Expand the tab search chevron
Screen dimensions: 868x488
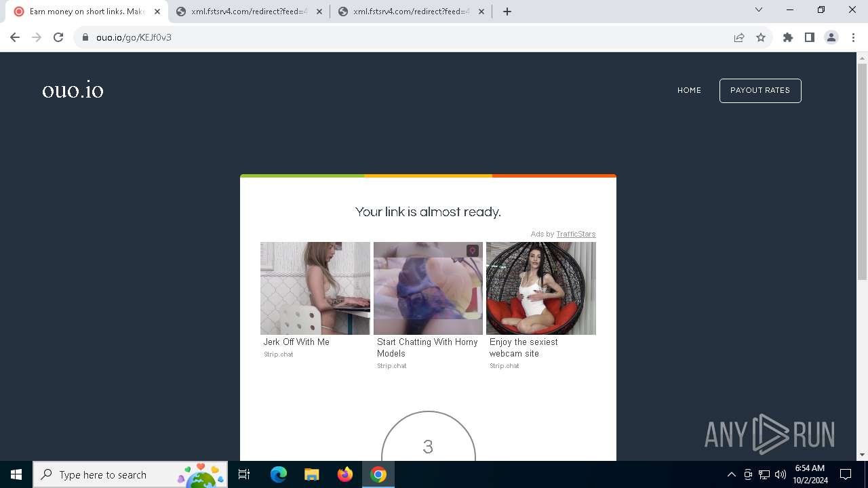[x=759, y=9]
